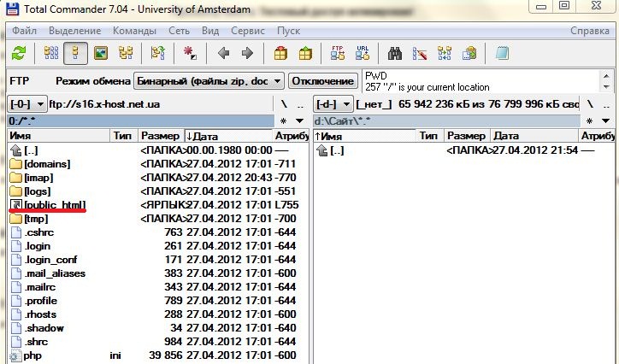The height and width of the screenshot is (364, 619).
Task: Go back with the left arrow icon
Action: click(x=223, y=53)
